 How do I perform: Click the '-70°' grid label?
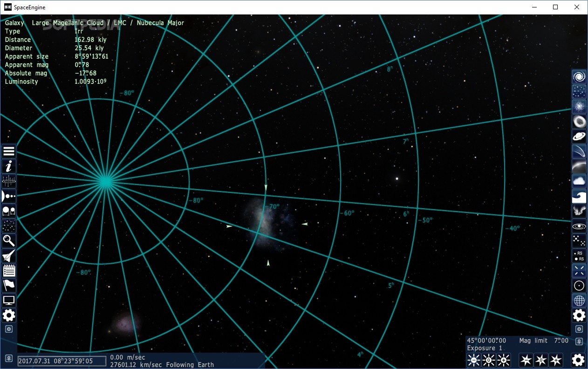pos(272,206)
